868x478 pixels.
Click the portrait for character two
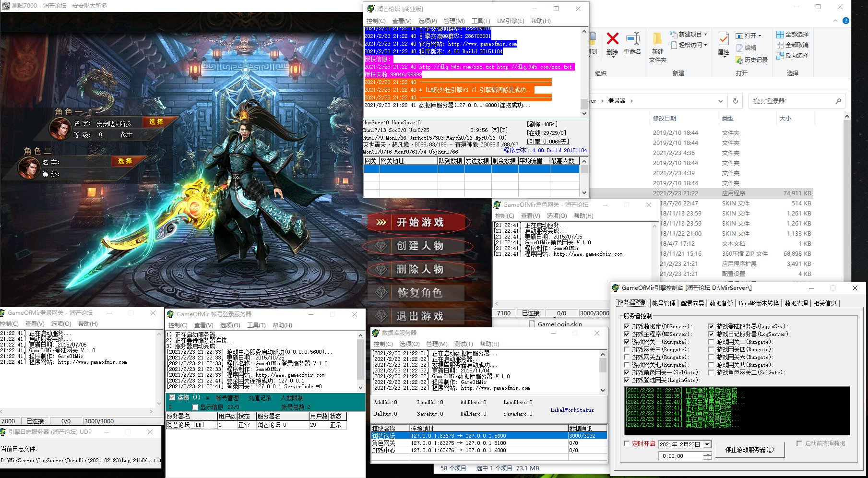pos(29,167)
